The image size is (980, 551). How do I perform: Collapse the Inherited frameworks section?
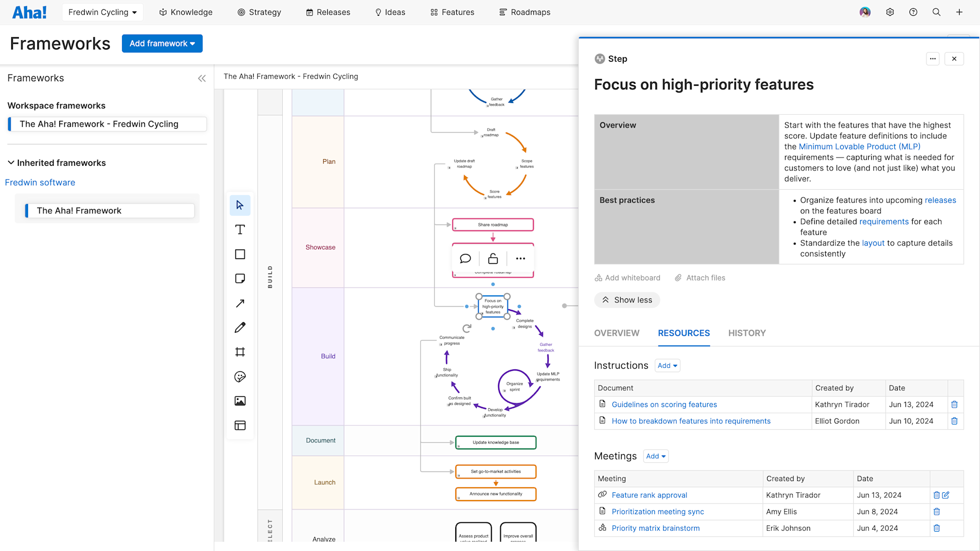coord(11,162)
